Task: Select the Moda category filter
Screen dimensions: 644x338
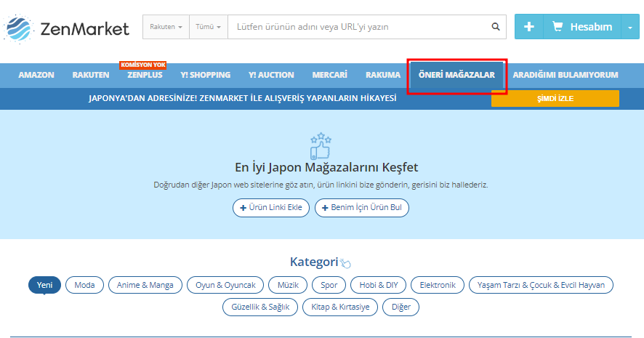Action: pos(84,285)
